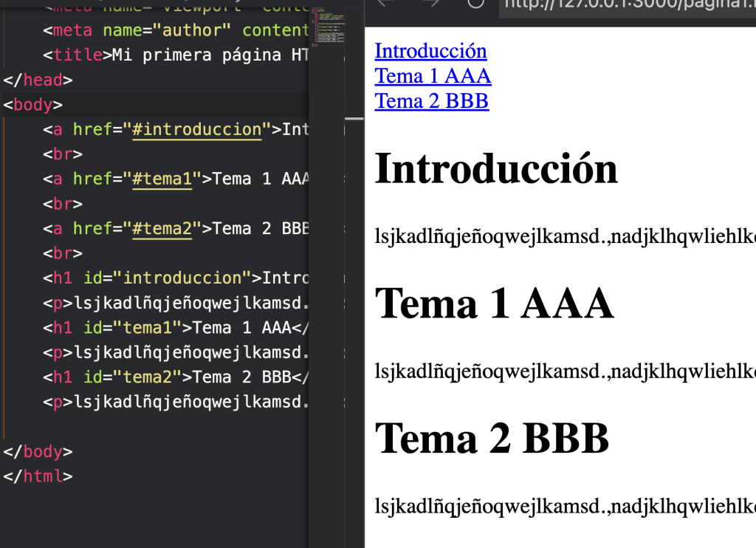756x548 pixels.
Task: Click the title tag line Mi primera página
Action: pos(176,55)
